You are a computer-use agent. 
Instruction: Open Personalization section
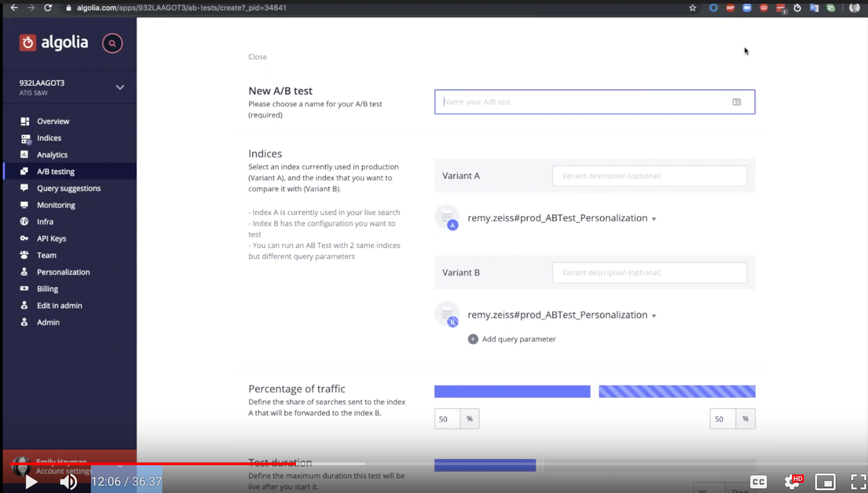[63, 272]
